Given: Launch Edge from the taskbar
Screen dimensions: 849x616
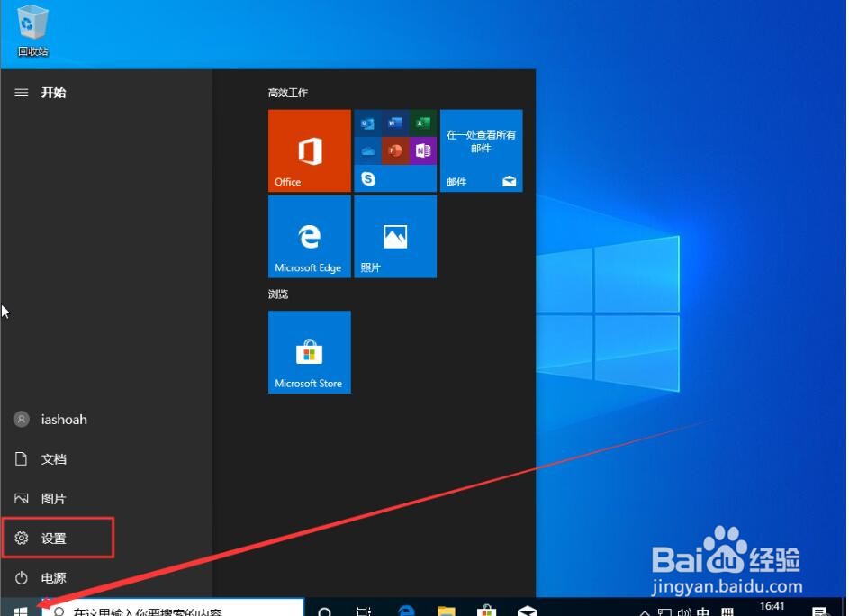Looking at the screenshot, I should tap(405, 609).
